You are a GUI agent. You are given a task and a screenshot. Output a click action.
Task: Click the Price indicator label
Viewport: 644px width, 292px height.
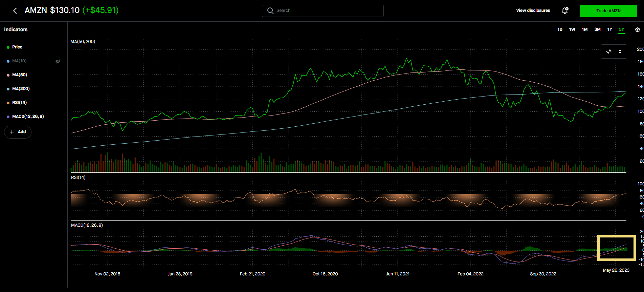tap(17, 47)
